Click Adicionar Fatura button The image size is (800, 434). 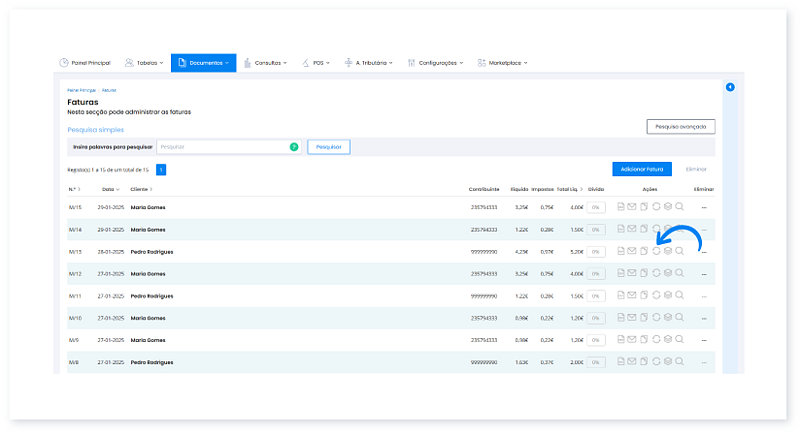click(642, 169)
